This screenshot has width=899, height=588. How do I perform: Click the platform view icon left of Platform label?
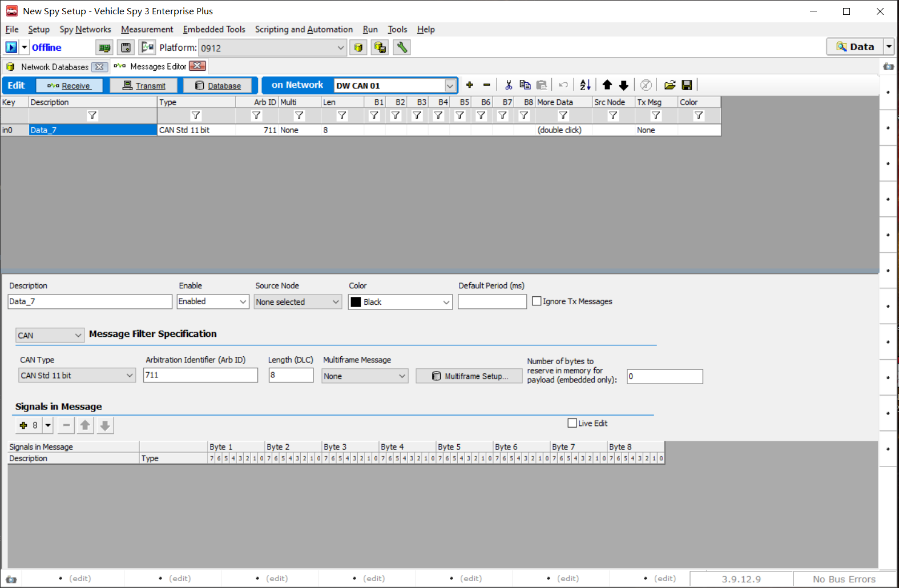tap(147, 47)
